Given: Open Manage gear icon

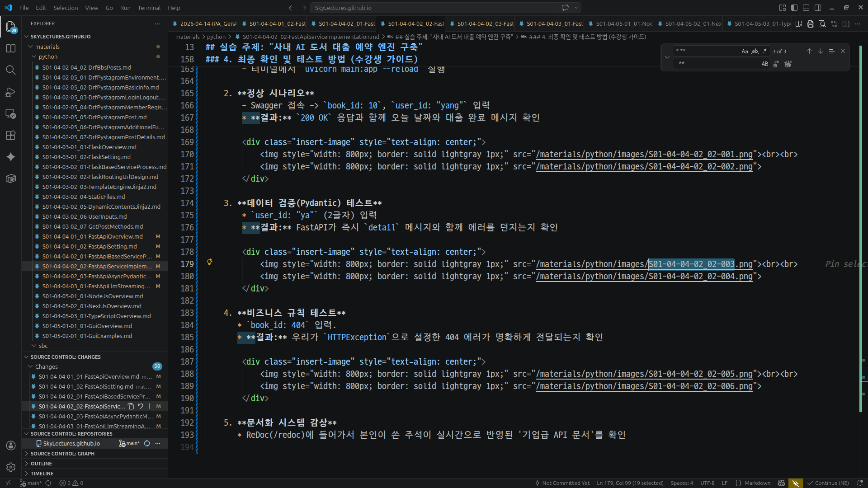Looking at the screenshot, I should [11, 467].
